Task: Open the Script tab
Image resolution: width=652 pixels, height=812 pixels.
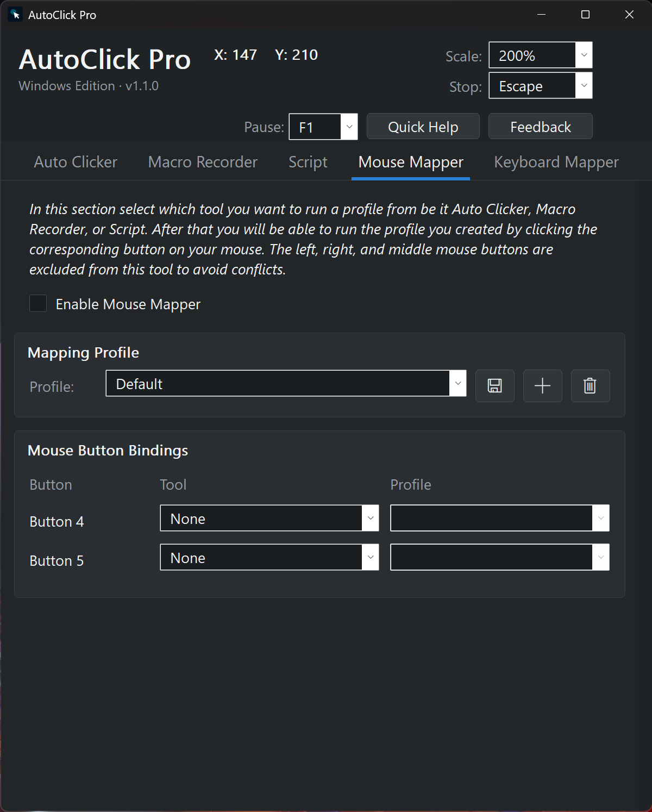Action: [x=308, y=162]
